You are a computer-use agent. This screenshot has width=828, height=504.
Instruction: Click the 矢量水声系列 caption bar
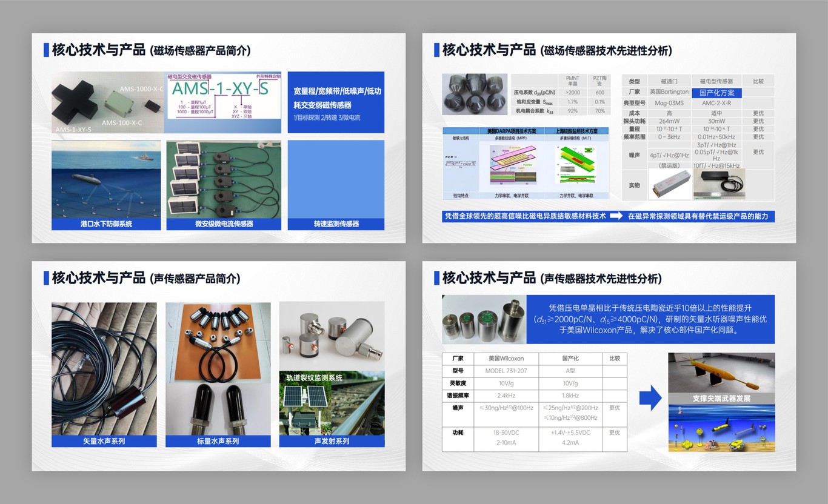104,441
